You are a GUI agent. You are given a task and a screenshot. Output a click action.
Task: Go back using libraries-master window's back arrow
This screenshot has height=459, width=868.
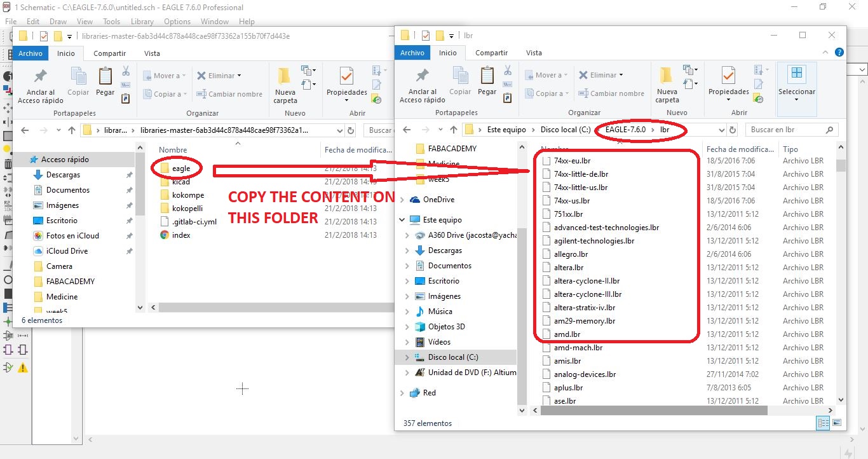point(25,130)
